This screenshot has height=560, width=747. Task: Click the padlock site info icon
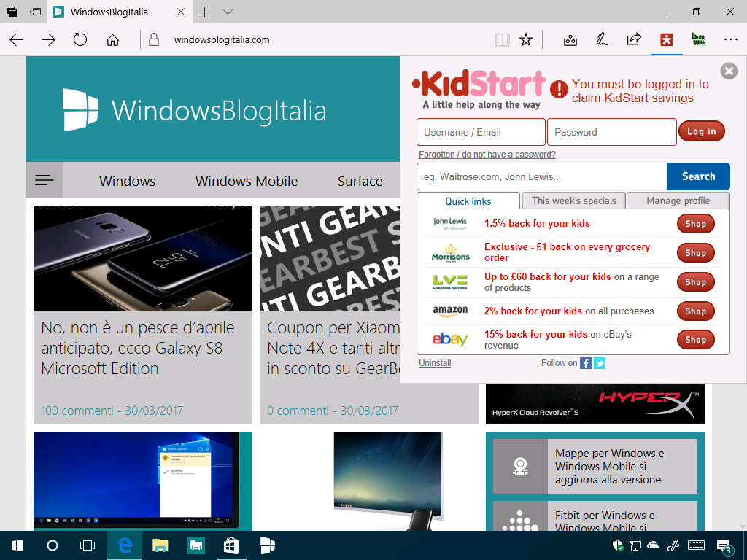pyautogui.click(x=154, y=39)
